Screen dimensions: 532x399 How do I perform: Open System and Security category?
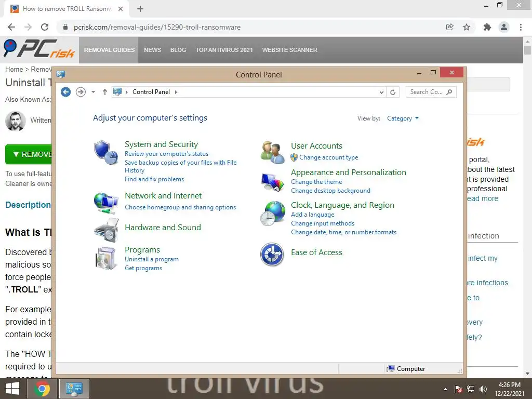coord(161,144)
